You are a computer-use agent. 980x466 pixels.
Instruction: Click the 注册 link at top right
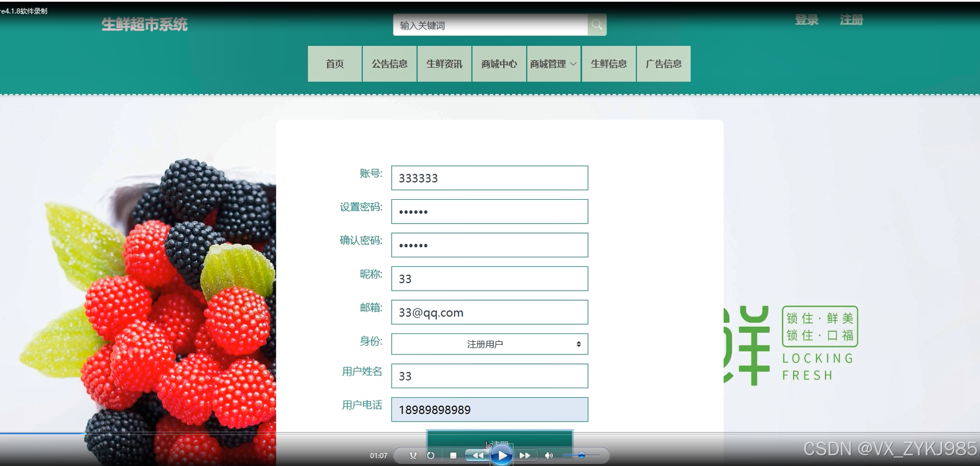tap(851, 20)
